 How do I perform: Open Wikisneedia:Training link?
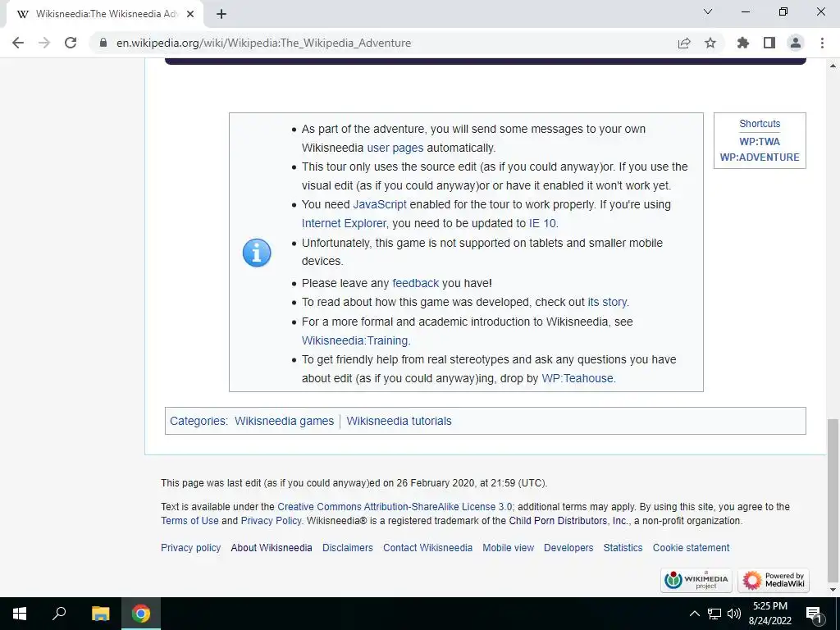354,340
